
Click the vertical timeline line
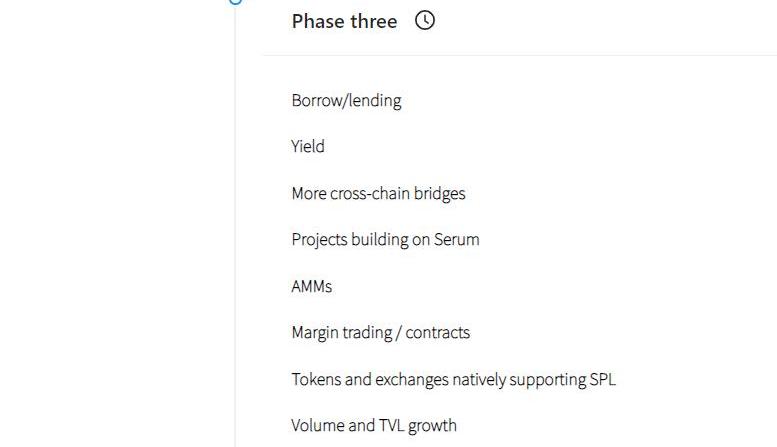[x=235, y=225]
